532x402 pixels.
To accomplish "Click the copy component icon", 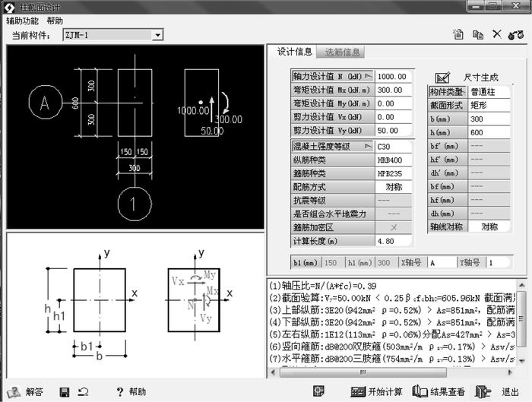I will click(x=478, y=34).
